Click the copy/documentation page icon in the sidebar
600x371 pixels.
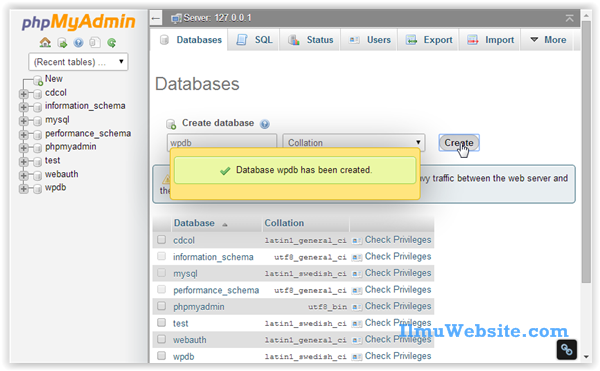[95, 42]
